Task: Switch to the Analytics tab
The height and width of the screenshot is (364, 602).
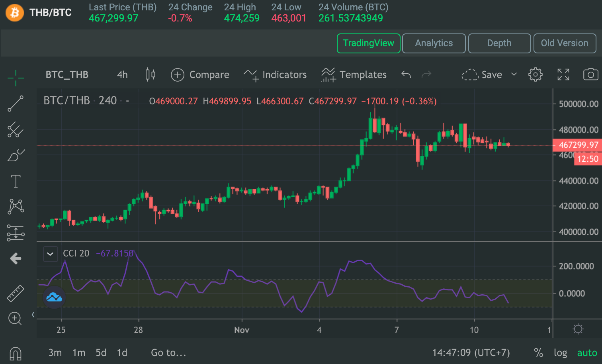Action: 434,43
